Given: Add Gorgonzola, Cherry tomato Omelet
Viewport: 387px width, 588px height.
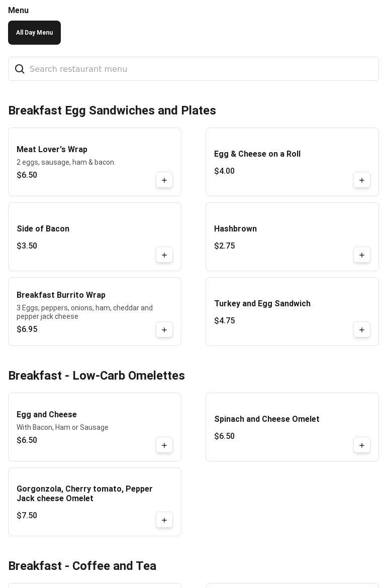Looking at the screenshot, I should point(164,520).
